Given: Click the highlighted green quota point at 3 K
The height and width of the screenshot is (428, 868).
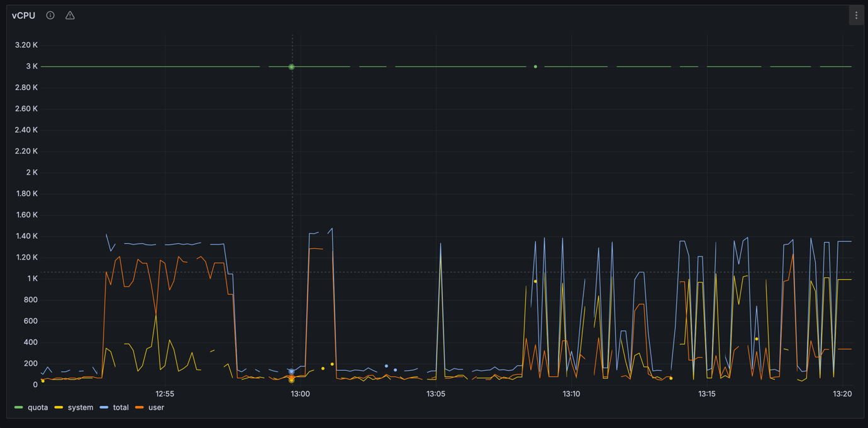Looking at the screenshot, I should pos(291,67).
